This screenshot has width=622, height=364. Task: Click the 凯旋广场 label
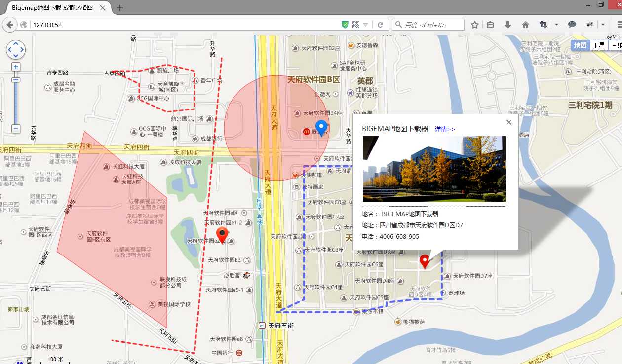point(168,71)
